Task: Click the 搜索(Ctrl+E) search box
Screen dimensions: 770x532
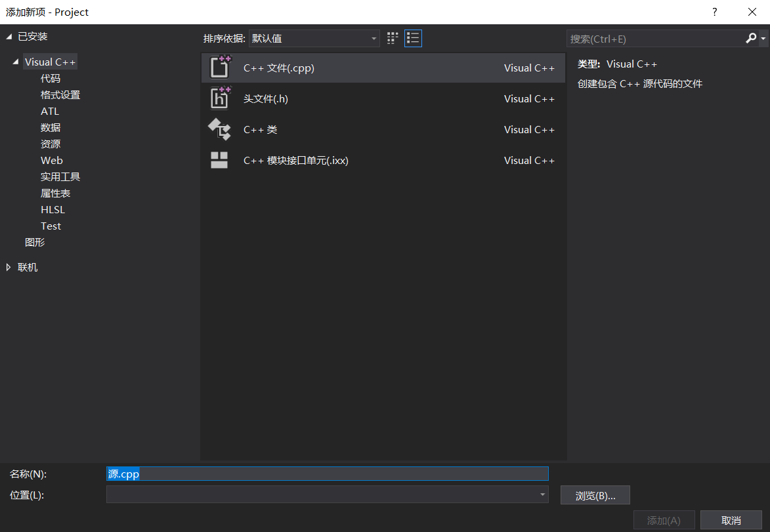Action: [656, 38]
